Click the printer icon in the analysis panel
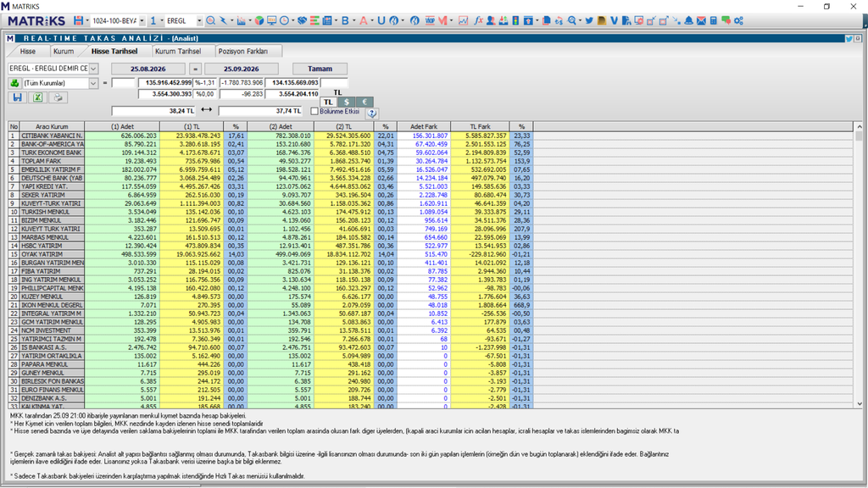The width and height of the screenshot is (868, 488). 58,97
